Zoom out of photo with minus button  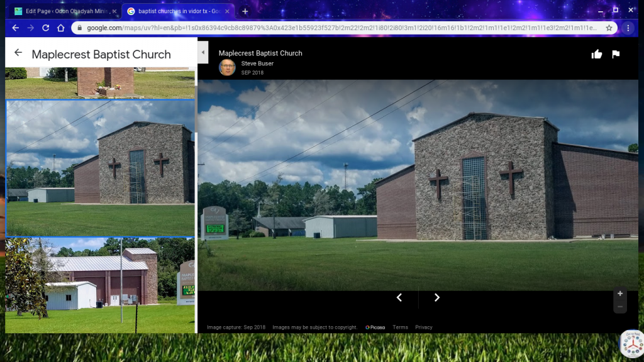click(620, 307)
